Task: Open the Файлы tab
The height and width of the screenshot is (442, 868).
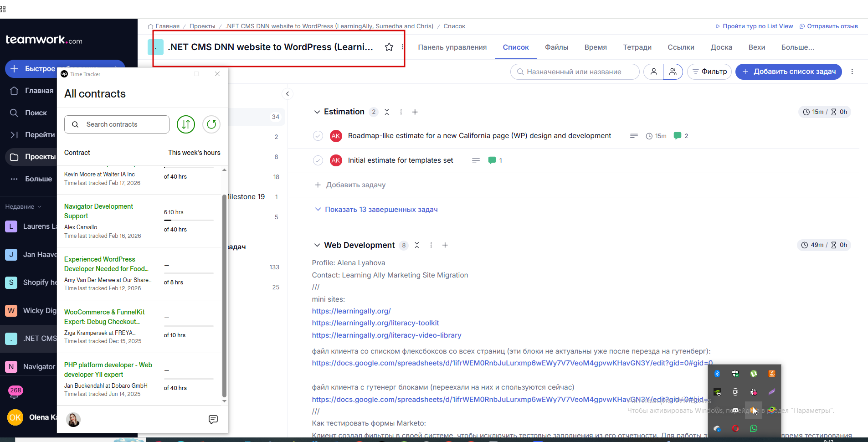Action: pyautogui.click(x=557, y=47)
